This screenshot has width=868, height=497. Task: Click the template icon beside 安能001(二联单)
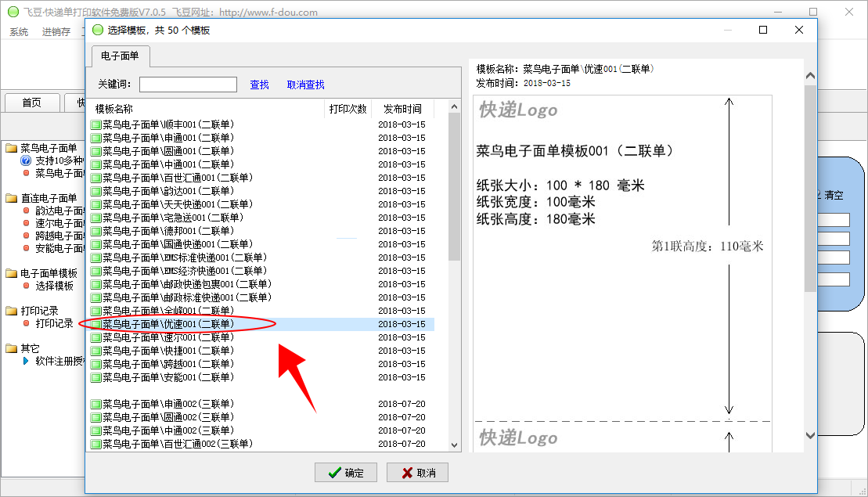[95, 377]
